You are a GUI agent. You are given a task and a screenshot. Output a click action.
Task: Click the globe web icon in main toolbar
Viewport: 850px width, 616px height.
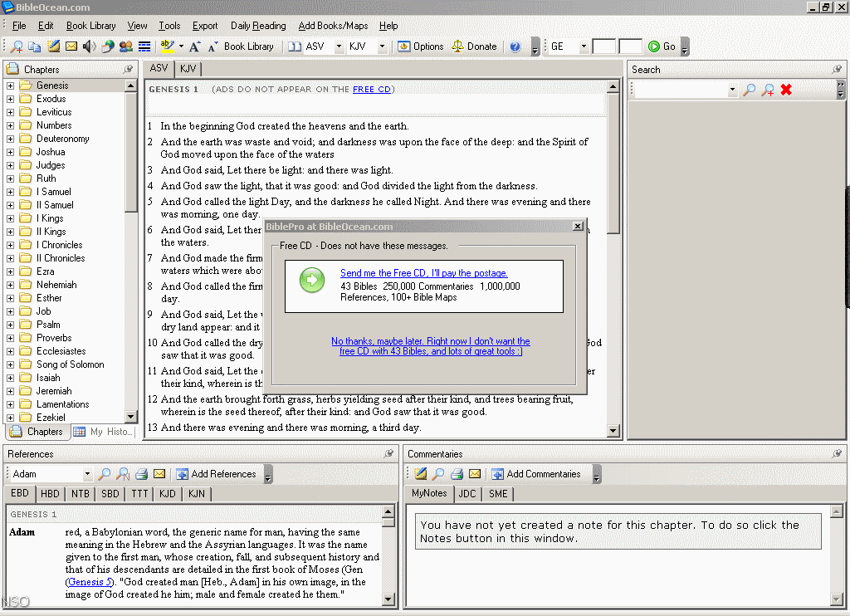tap(108, 46)
